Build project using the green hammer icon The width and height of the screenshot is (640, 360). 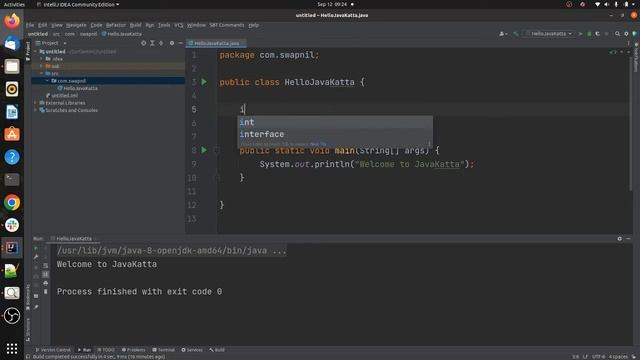click(516, 34)
